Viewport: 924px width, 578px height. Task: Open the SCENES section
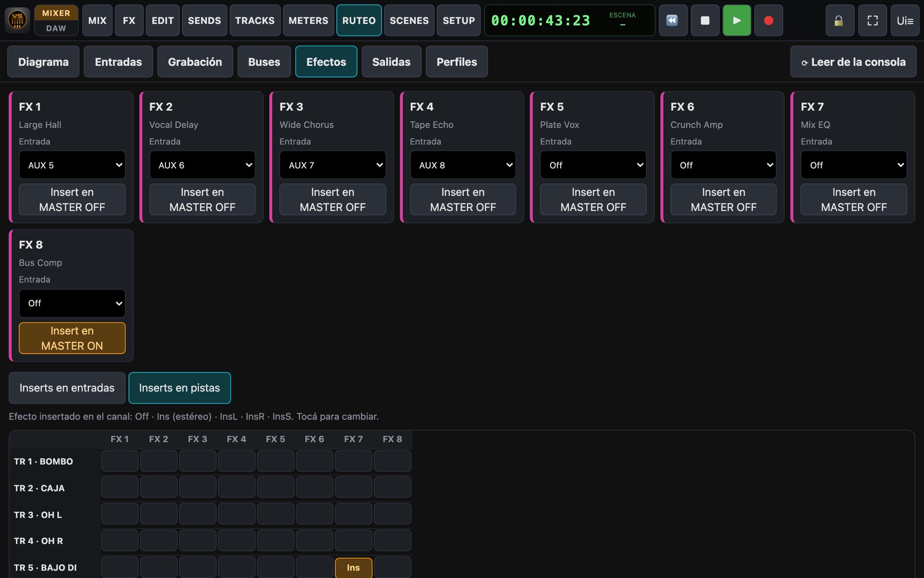(x=409, y=20)
